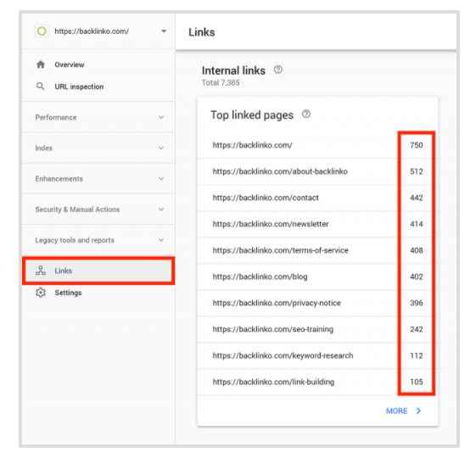Click the URL inspection magnifier icon
Image resolution: width=476 pixels, height=458 pixels.
coord(41,87)
